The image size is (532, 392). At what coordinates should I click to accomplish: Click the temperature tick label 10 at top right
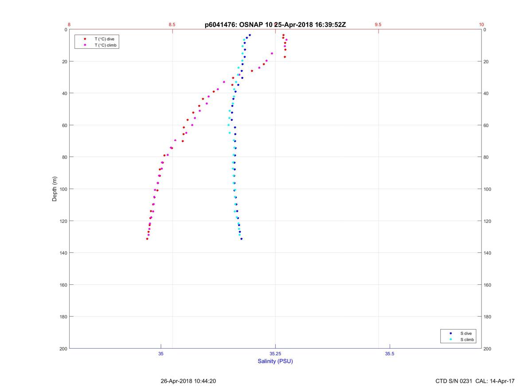click(481, 25)
